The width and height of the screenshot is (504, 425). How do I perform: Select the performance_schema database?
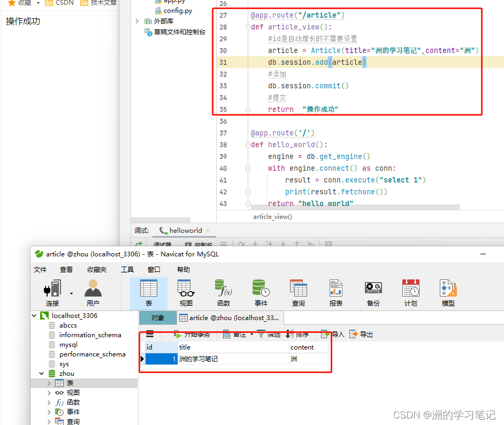[93, 354]
